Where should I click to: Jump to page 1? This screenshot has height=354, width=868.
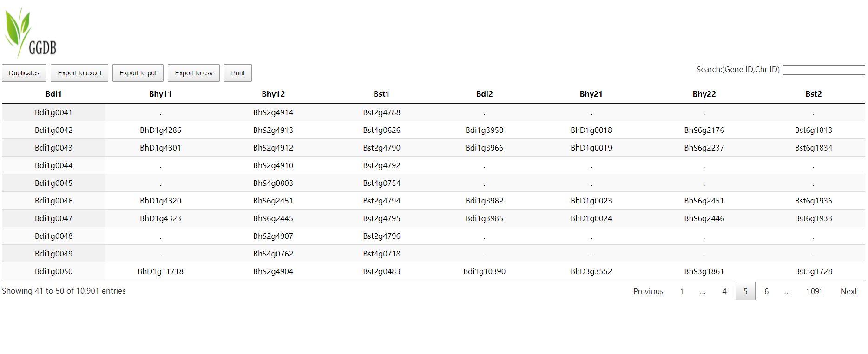[682, 291]
